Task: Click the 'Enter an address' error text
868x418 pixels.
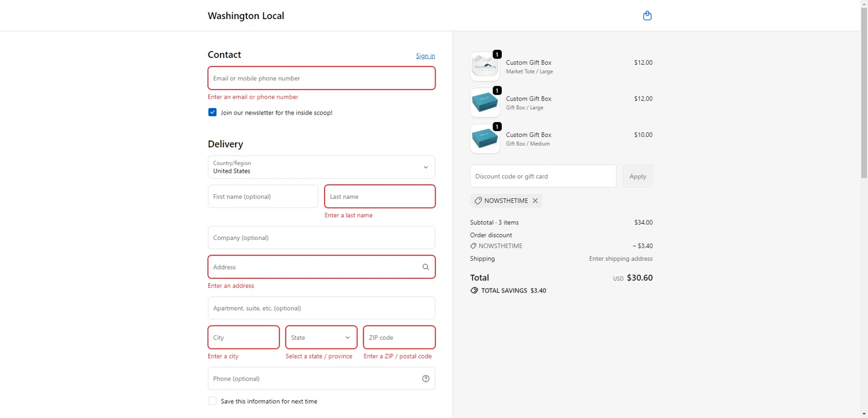Action: pos(231,286)
